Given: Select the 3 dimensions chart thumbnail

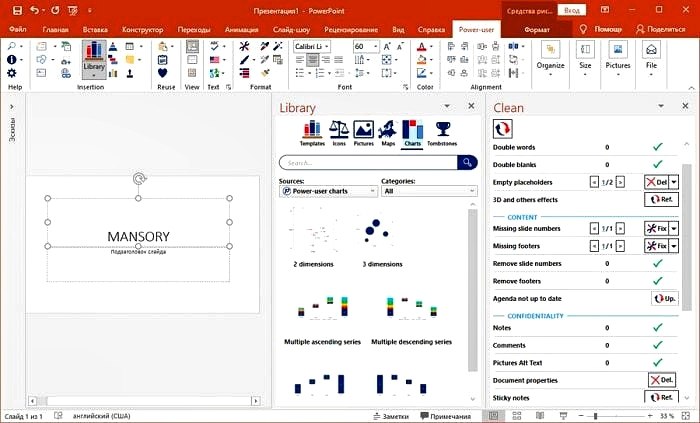Looking at the screenshot, I should [x=382, y=239].
